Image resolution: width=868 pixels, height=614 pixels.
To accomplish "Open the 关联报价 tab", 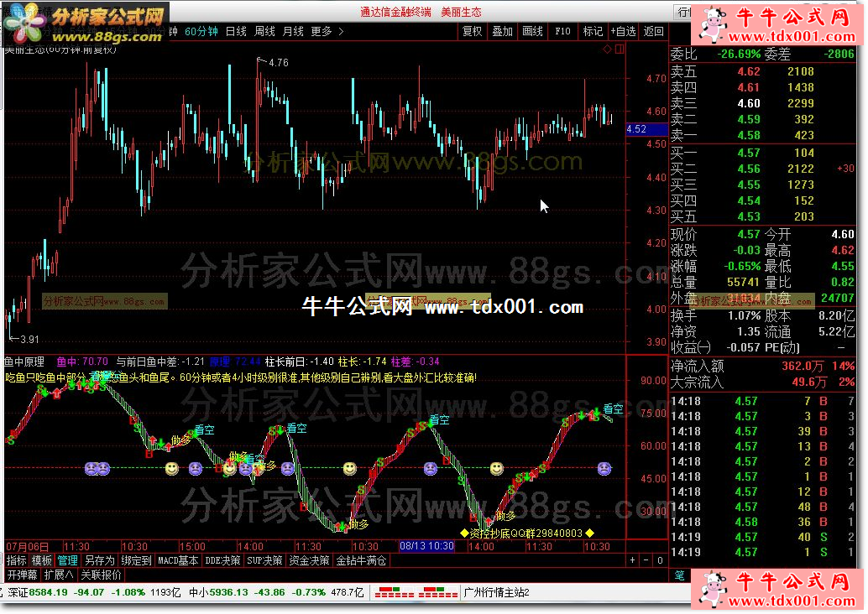I will (x=101, y=575).
